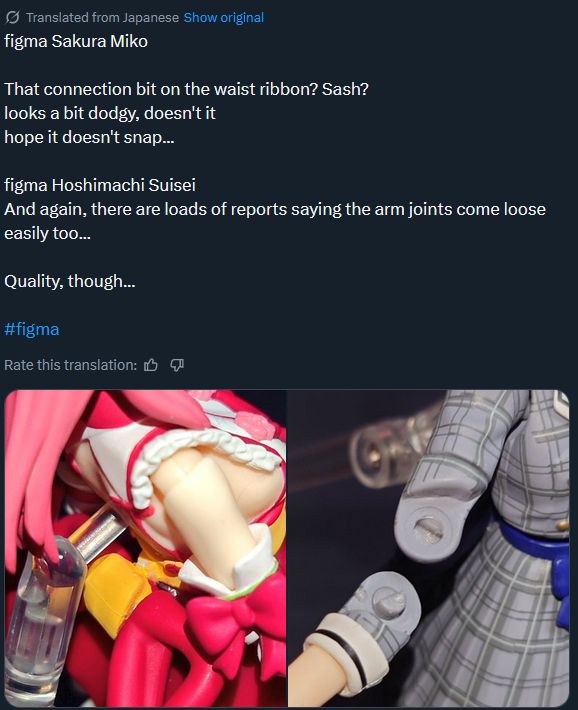
Task: Rate the translation with thumbs down
Action: [x=177, y=365]
